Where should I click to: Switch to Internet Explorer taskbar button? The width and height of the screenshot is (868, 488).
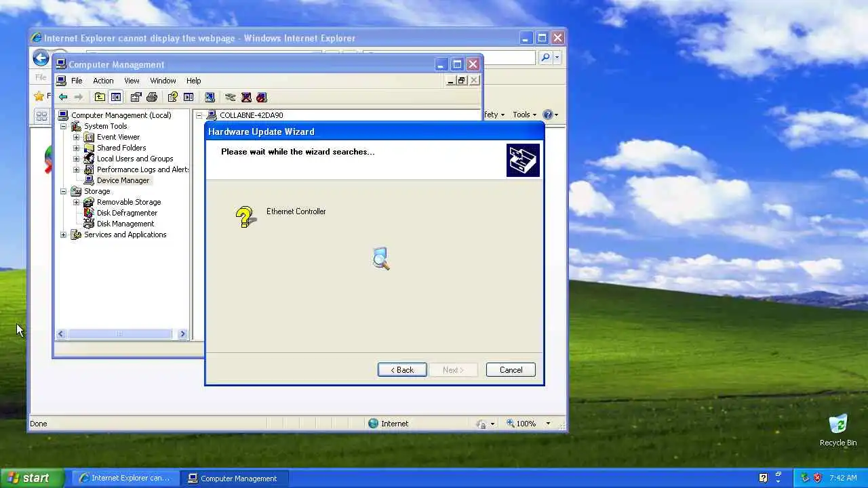[x=125, y=478]
